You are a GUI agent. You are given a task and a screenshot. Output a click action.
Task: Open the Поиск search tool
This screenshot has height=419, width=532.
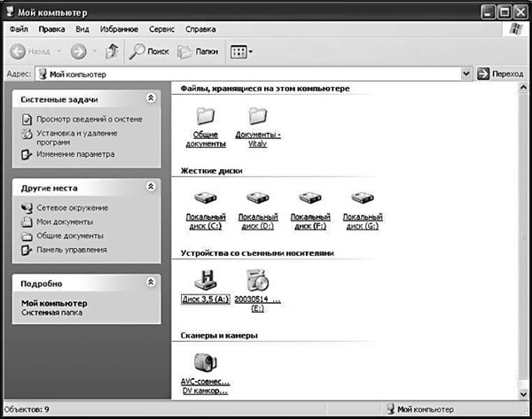pos(149,51)
